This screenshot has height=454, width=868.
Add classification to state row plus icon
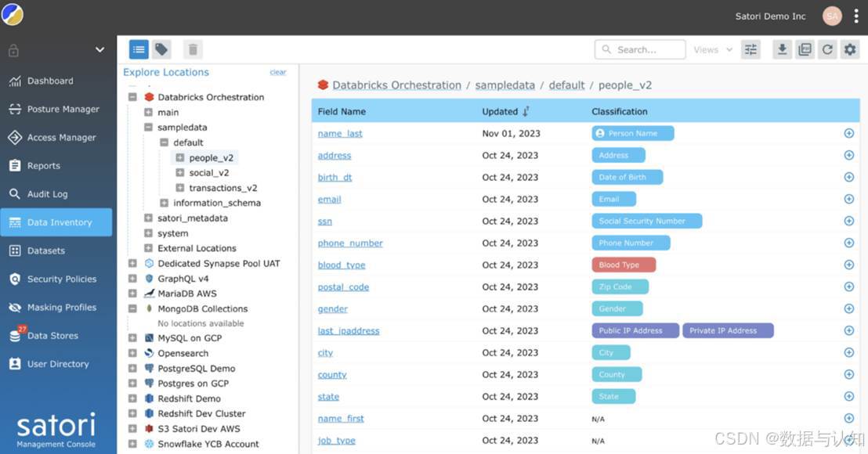[848, 396]
